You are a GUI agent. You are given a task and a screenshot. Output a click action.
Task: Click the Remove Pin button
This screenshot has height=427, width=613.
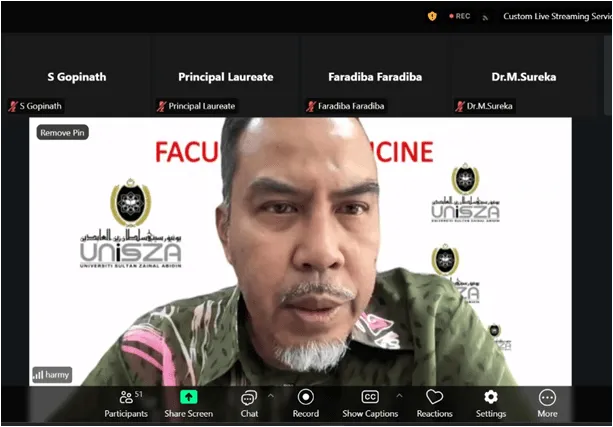62,133
